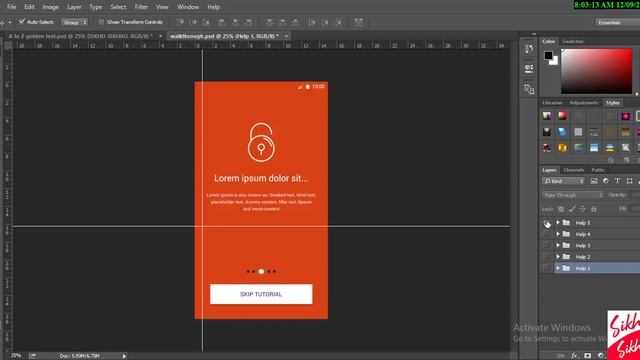Toggle visibility of Help 4 group

pyautogui.click(x=546, y=234)
